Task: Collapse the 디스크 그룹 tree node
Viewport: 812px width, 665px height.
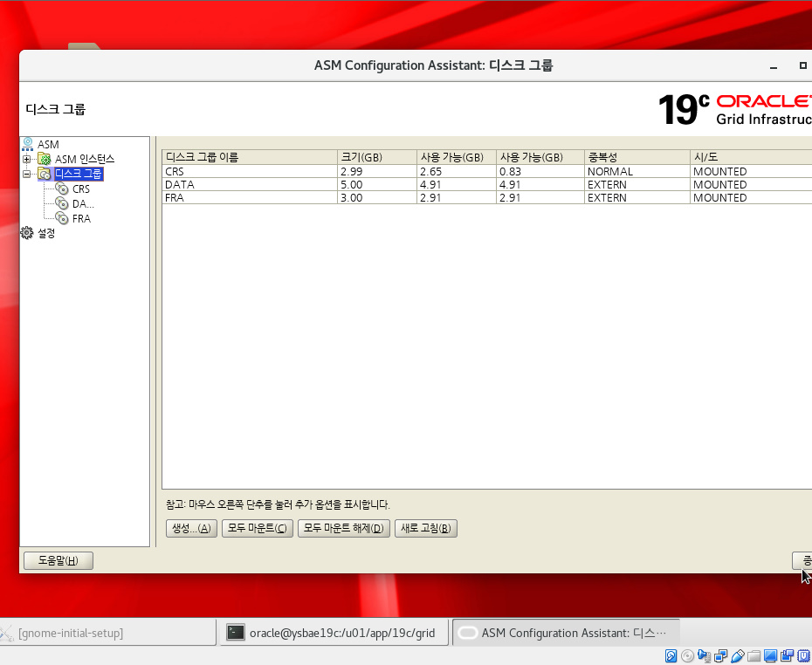Action: 27,174
